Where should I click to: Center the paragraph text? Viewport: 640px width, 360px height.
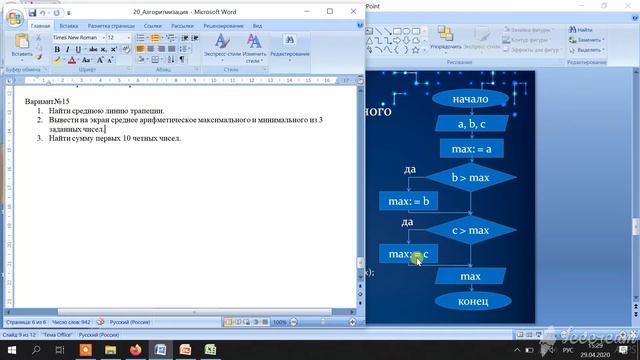pos(151,49)
